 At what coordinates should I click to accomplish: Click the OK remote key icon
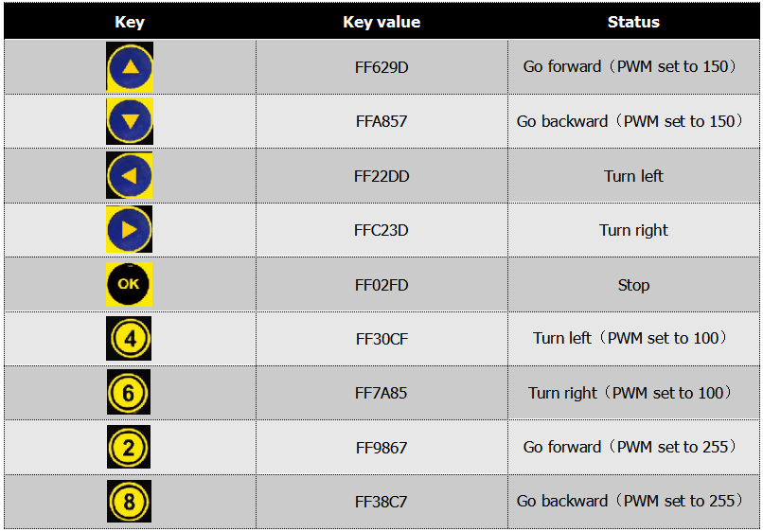click(x=129, y=284)
